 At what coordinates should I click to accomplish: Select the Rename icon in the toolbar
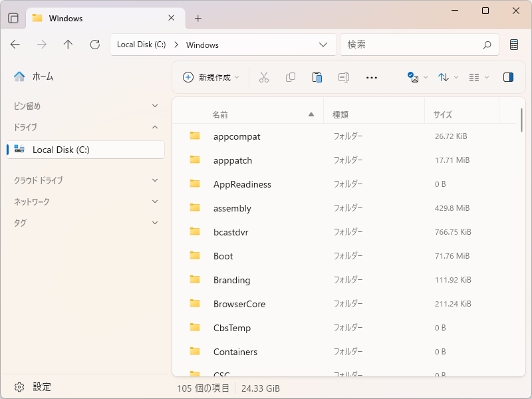click(344, 77)
